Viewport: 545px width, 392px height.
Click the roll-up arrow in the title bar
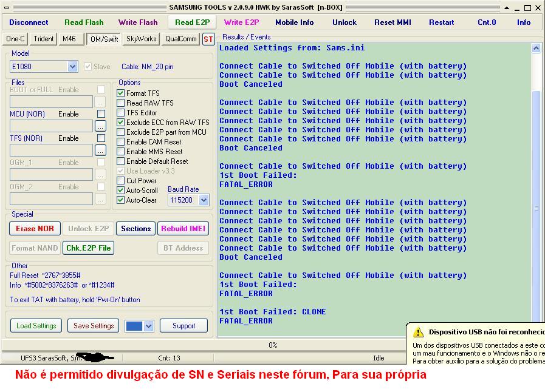(x=507, y=8)
